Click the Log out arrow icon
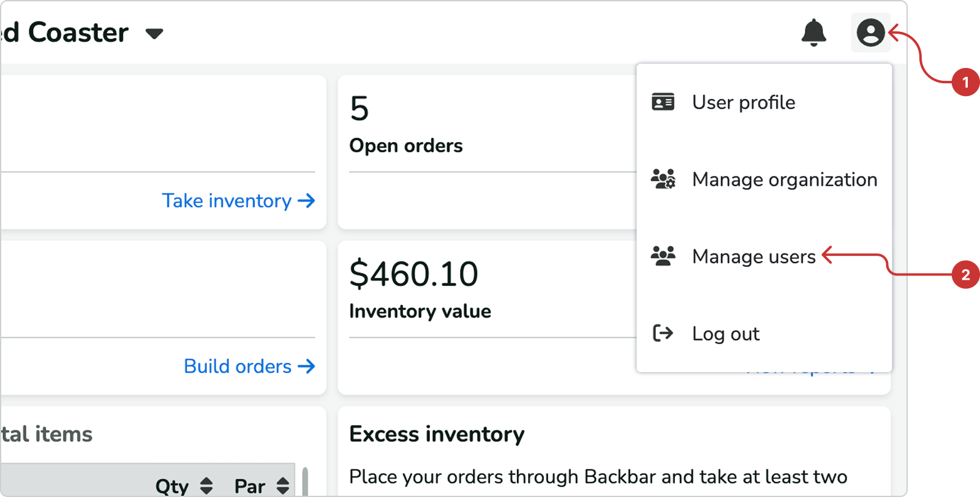Image resolution: width=980 pixels, height=497 pixels. 663,333
